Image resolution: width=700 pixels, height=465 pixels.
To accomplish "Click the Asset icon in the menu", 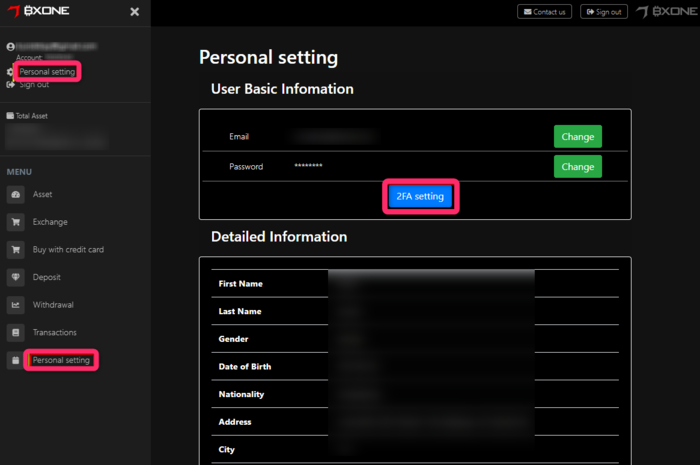I will (x=16, y=195).
